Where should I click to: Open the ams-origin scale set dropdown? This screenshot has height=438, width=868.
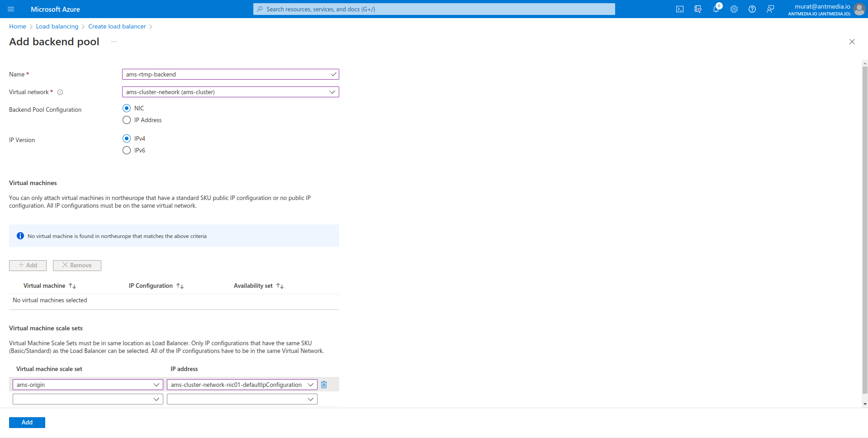click(x=88, y=385)
